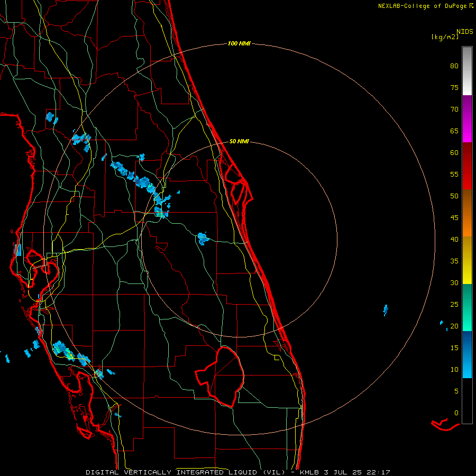Image resolution: width=476 pixels, height=476 pixels.
Task: Click the scale value 10
Action: pos(454,370)
